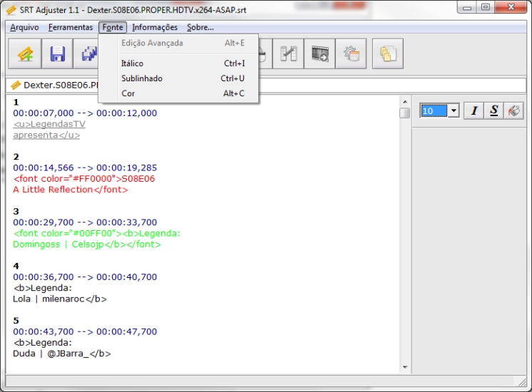Click the paint bucket color button

(513, 110)
